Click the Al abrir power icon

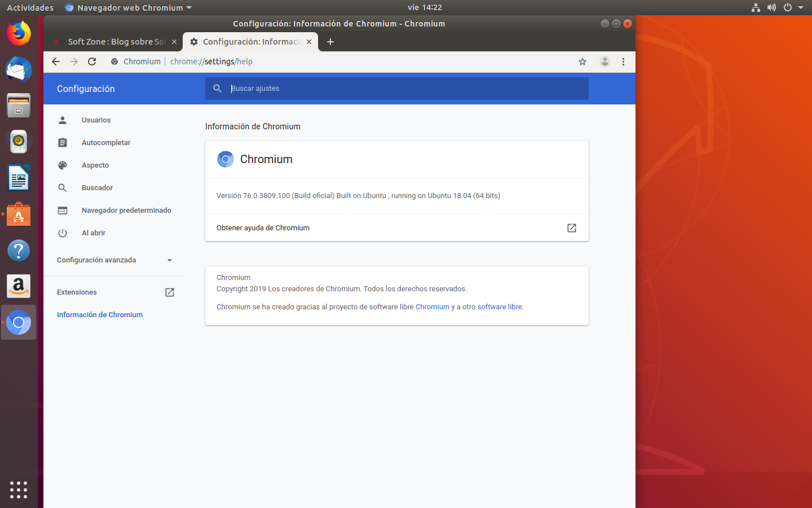pos(63,233)
